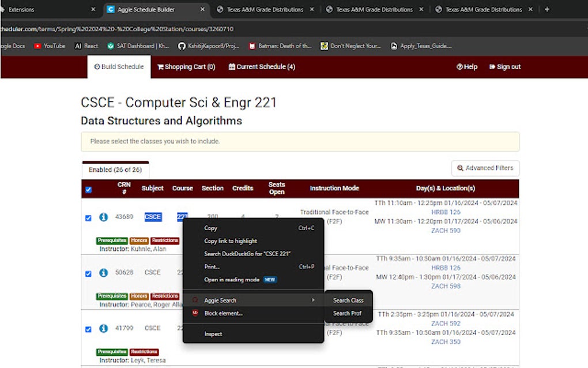This screenshot has height=368, width=588.
Task: Open the info icon for CRN 43689
Action: [104, 216]
